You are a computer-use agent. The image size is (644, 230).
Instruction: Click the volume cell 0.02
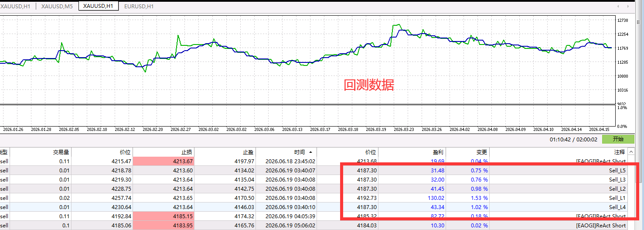(65, 198)
